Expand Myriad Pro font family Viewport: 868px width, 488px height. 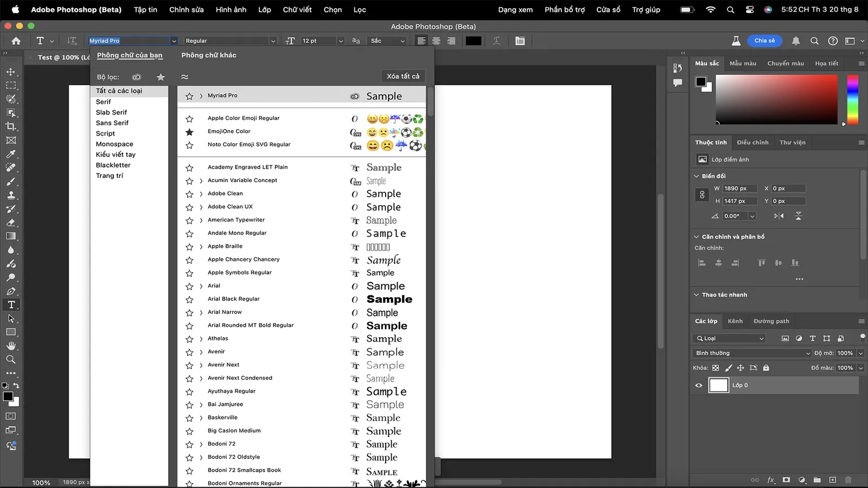[x=201, y=96]
